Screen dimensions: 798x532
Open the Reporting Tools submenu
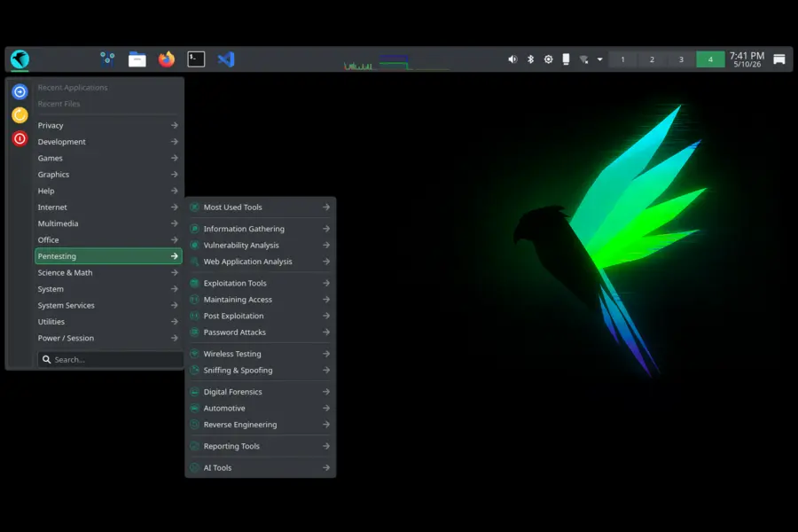(260, 446)
